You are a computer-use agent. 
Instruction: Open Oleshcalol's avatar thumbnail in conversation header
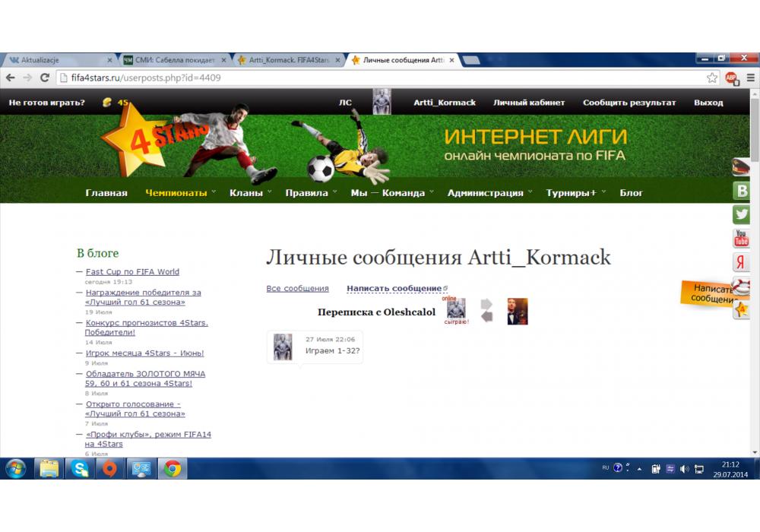(518, 312)
